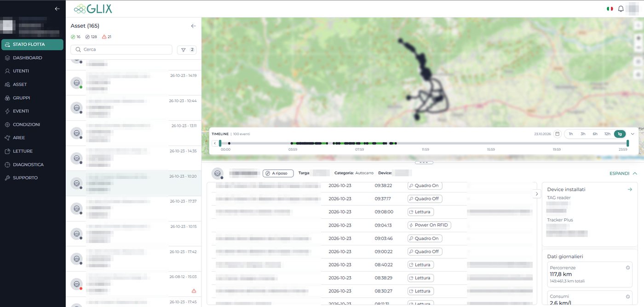Click timeline event marker near 03:59
This screenshot has height=307, width=644.
[x=292, y=143]
